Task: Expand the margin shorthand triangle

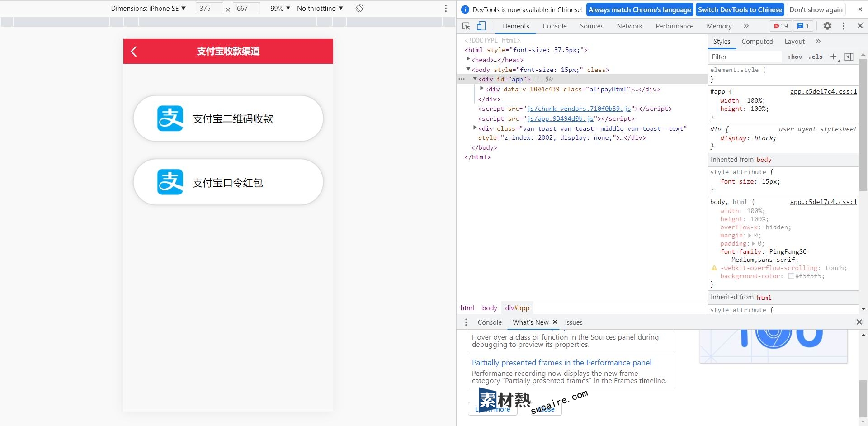Action: pos(750,235)
